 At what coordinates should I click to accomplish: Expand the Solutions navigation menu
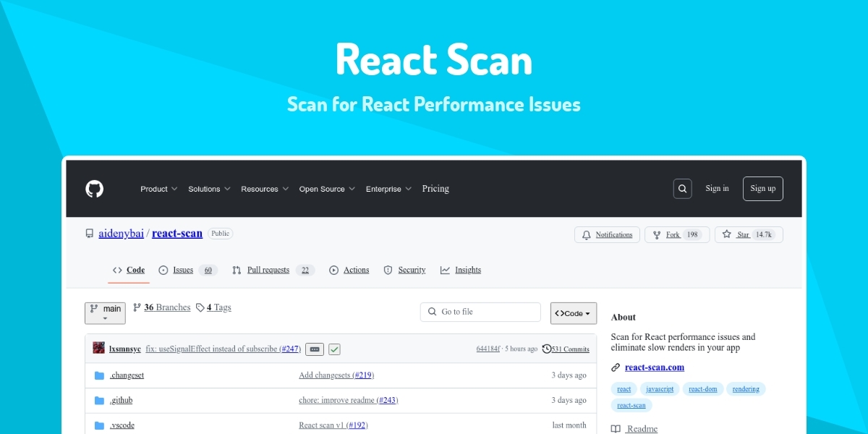[x=209, y=189]
